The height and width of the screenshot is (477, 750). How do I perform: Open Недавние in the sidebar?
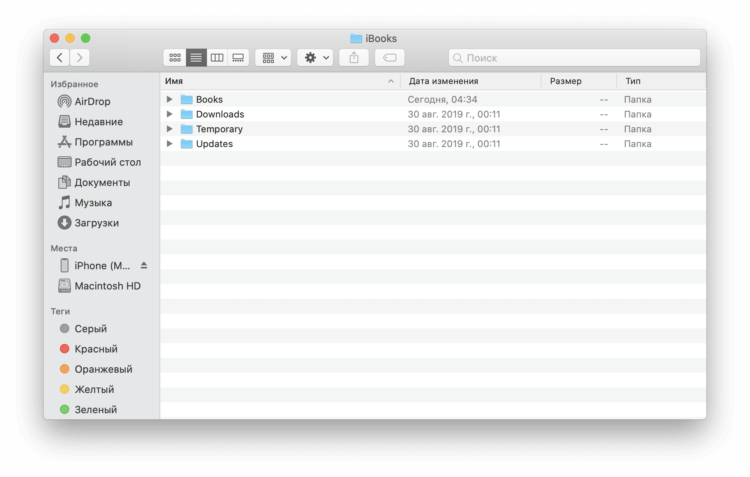[x=90, y=122]
